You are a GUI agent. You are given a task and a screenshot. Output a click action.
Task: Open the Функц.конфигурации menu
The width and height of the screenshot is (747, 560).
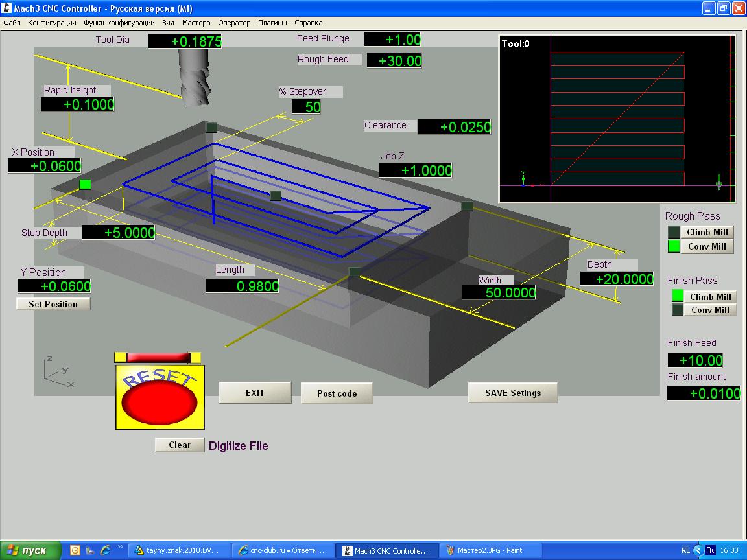pyautogui.click(x=119, y=23)
